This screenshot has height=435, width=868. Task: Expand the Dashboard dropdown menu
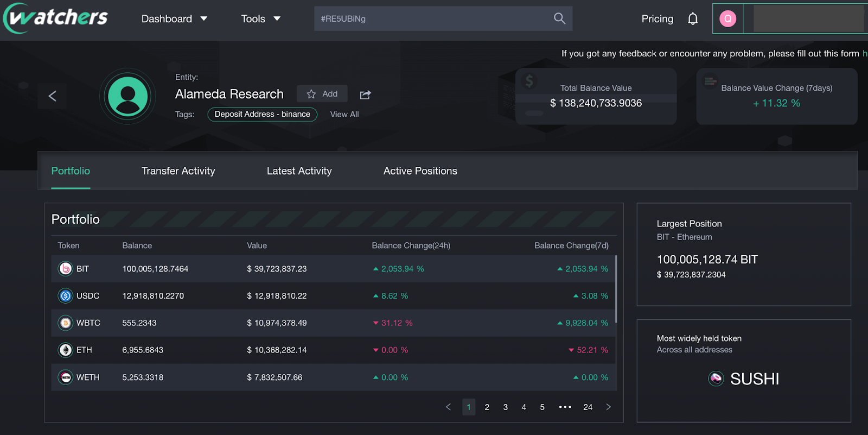pos(174,19)
